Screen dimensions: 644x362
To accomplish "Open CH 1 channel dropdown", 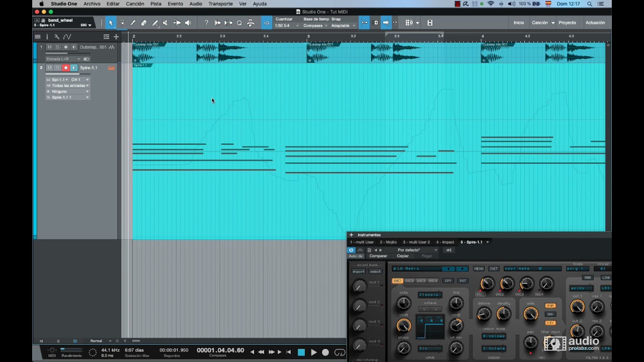I will [x=80, y=79].
